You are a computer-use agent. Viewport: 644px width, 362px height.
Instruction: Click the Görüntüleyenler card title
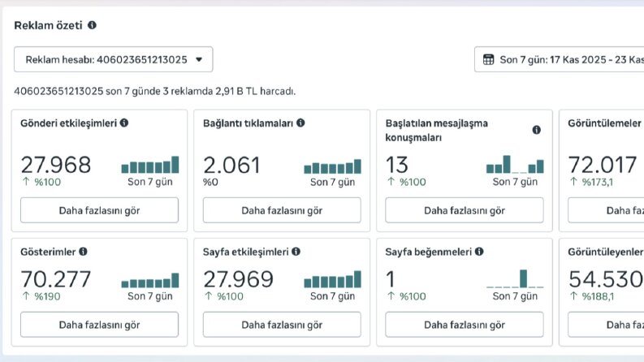pos(606,252)
